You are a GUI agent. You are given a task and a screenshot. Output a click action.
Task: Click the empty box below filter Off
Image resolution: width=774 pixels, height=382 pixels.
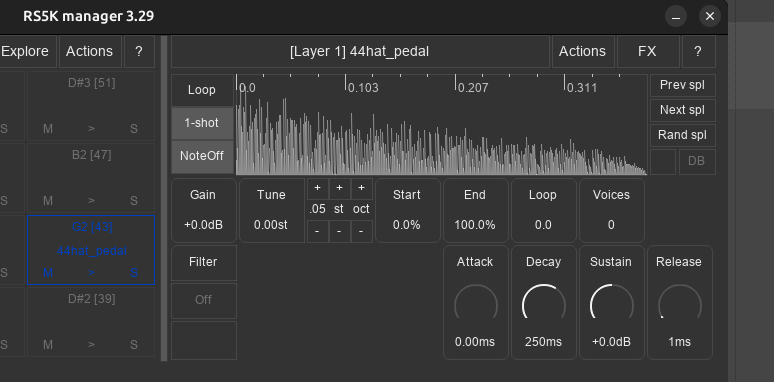pyautogui.click(x=203, y=340)
